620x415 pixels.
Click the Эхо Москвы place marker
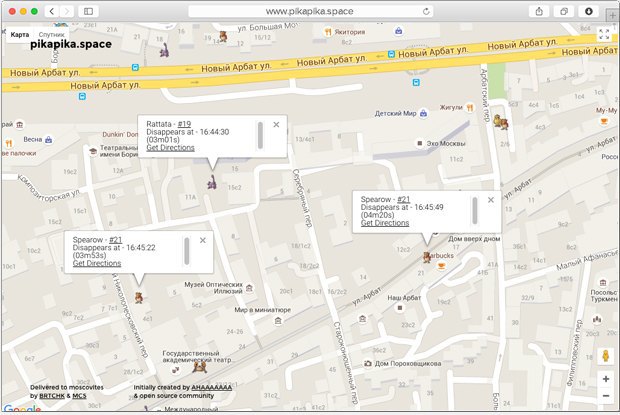pos(420,143)
